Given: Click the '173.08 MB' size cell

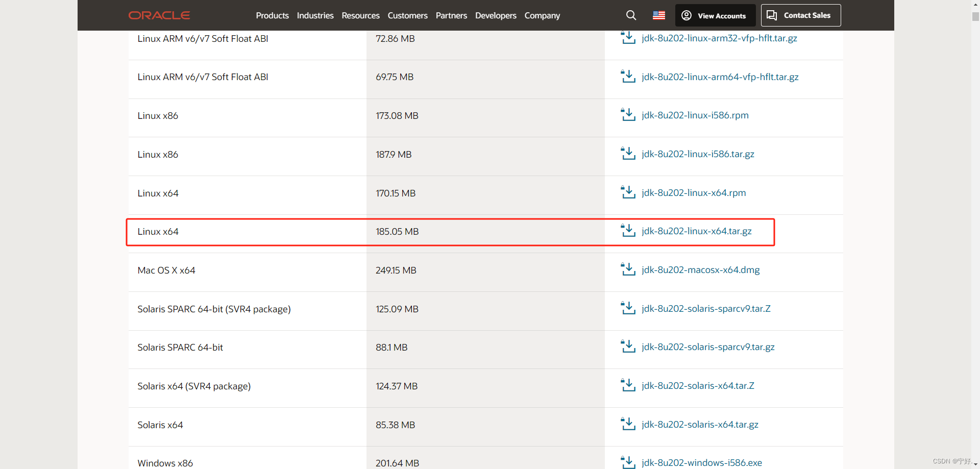Looking at the screenshot, I should 485,118.
